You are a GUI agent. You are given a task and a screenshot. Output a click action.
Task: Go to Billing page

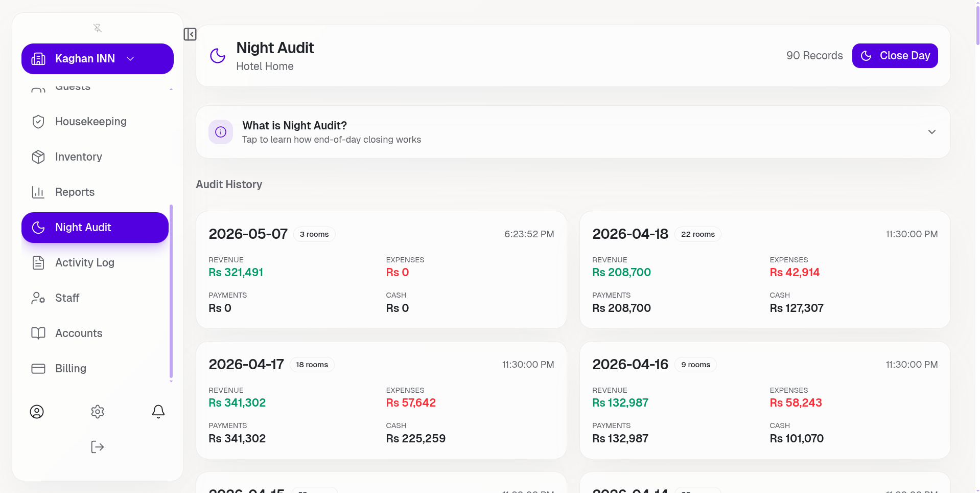pos(95,369)
